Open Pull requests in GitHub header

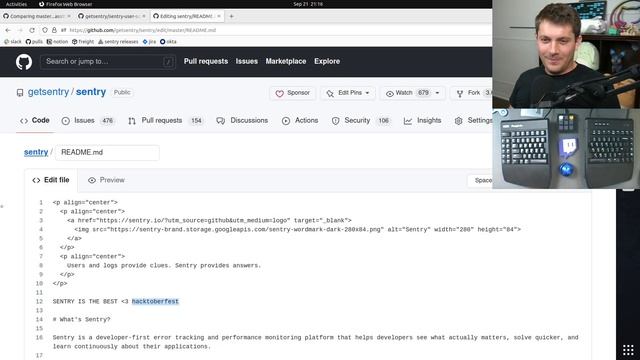[x=206, y=61]
